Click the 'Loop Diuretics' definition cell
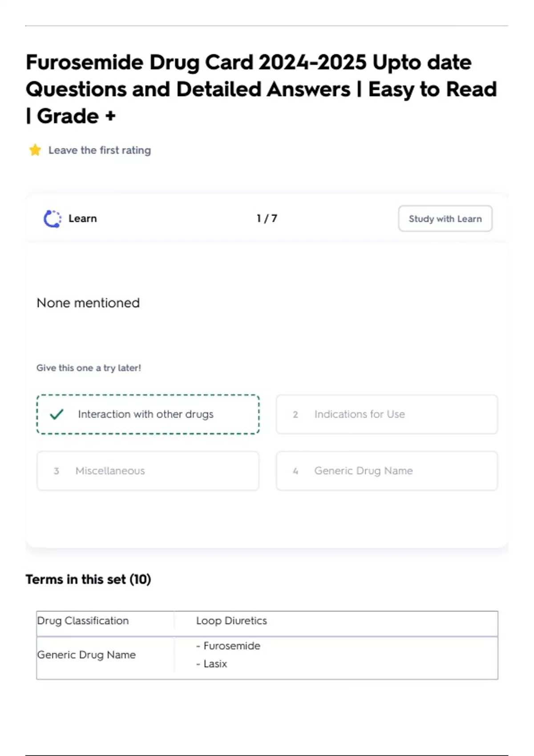 click(x=231, y=621)
